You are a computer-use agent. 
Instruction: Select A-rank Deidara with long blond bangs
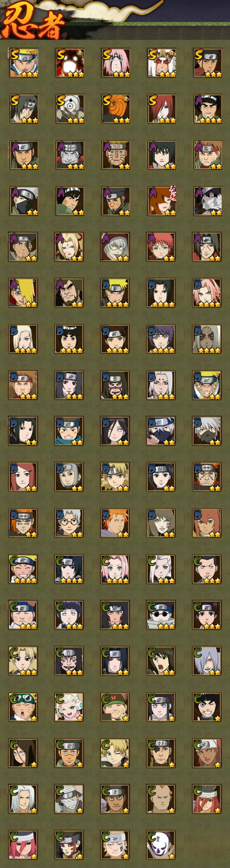(23, 293)
